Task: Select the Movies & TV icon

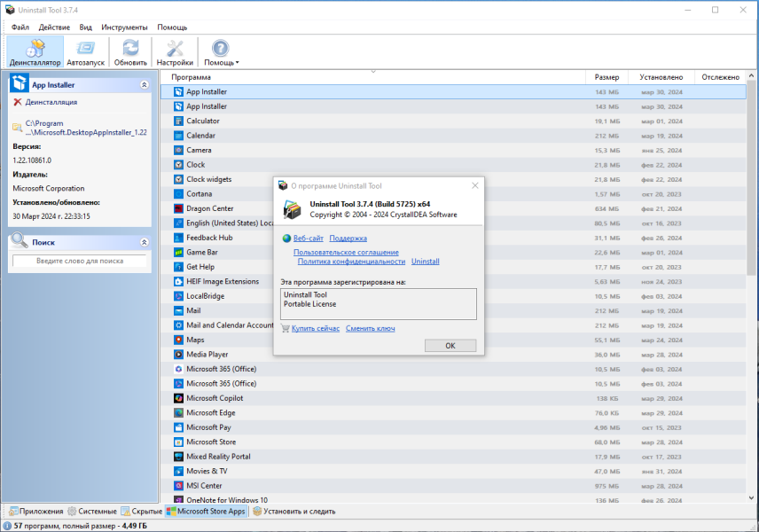Action: [x=178, y=471]
